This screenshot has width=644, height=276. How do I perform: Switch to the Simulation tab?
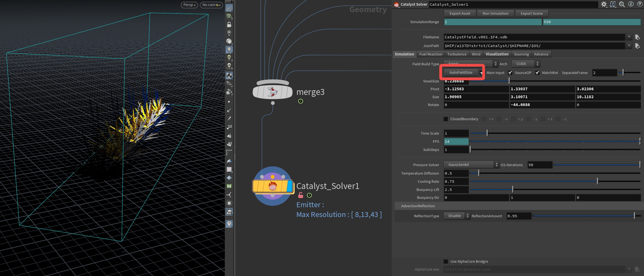(x=404, y=54)
